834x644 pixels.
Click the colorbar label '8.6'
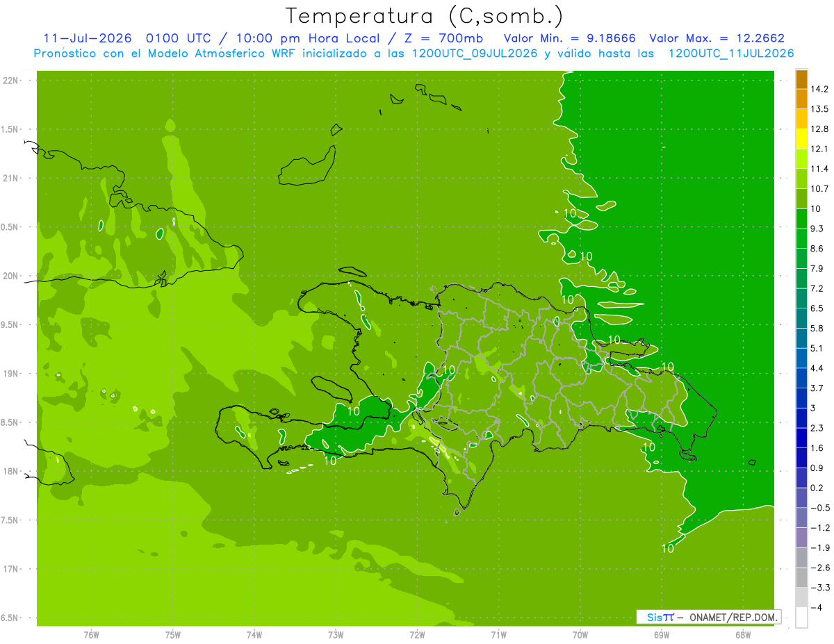click(817, 249)
